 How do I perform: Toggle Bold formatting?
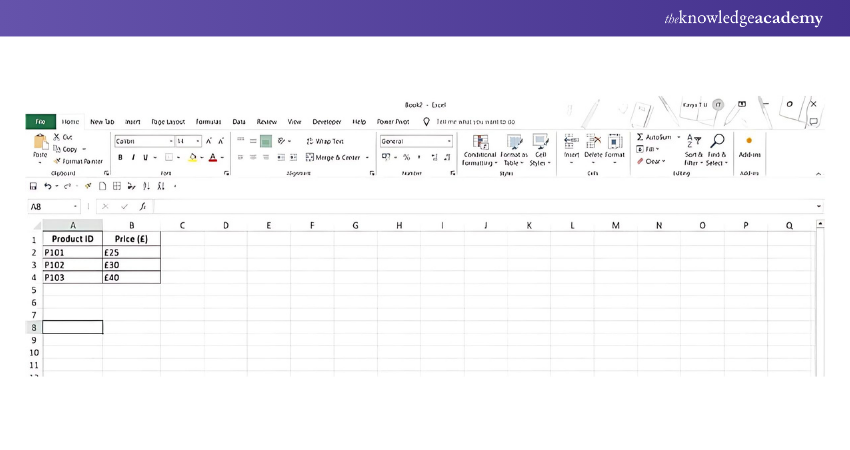[120, 157]
